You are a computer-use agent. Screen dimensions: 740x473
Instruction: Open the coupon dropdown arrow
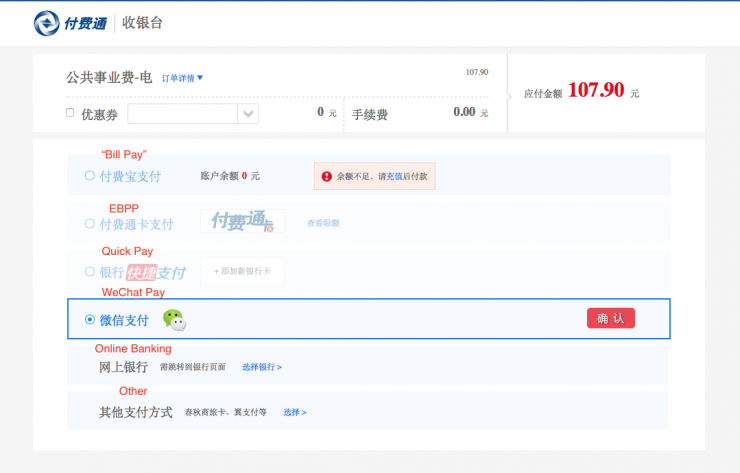(248, 114)
